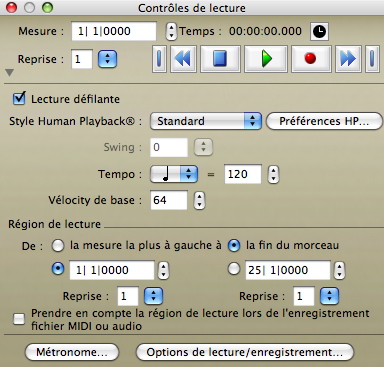Viewport: 384px width, 367px height.
Task: Open the Tempo note value dropdown
Action: click(x=174, y=174)
